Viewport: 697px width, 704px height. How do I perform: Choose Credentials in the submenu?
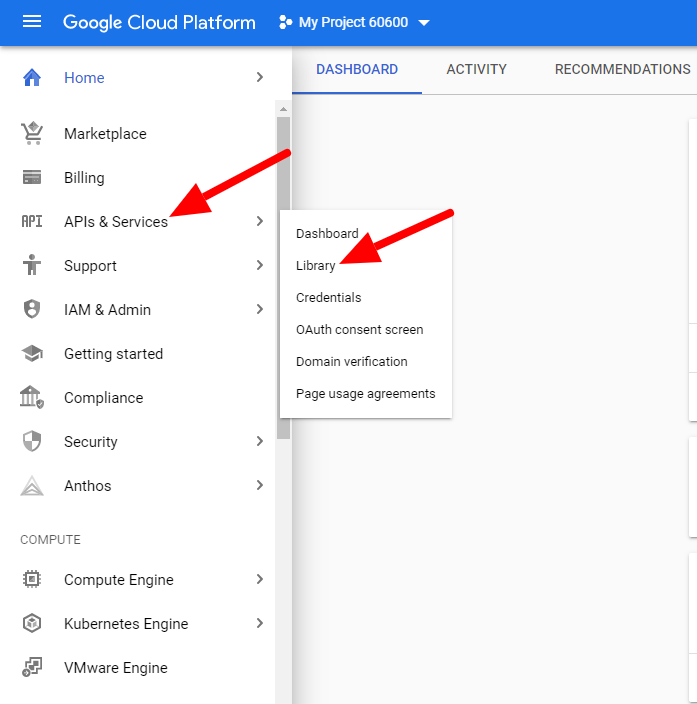328,298
